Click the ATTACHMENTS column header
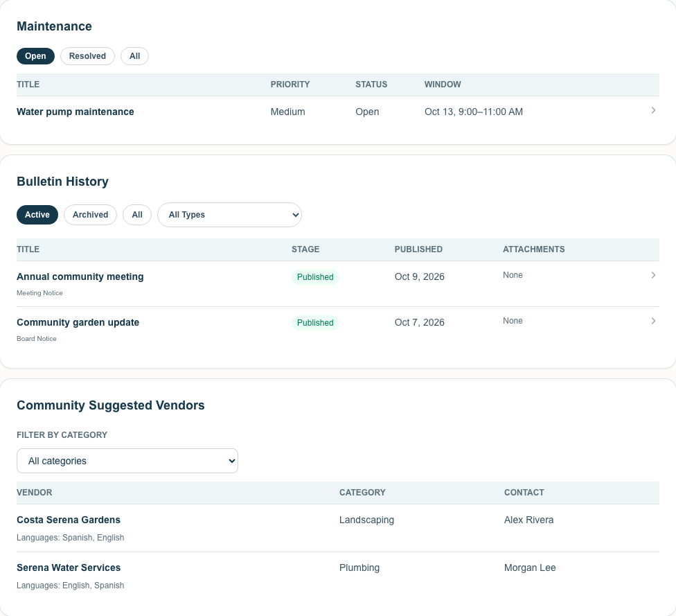Viewport: 676px width, 616px height. click(x=534, y=249)
